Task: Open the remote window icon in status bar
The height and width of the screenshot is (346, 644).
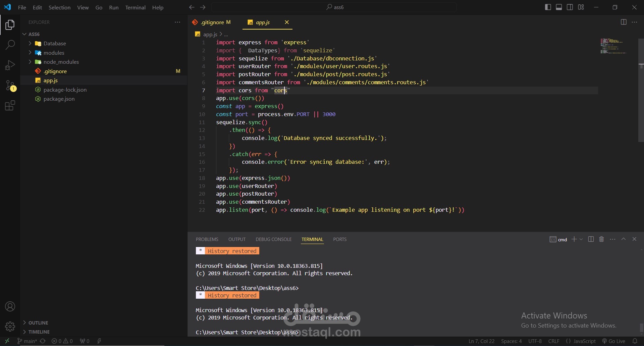Action: tap(7, 341)
